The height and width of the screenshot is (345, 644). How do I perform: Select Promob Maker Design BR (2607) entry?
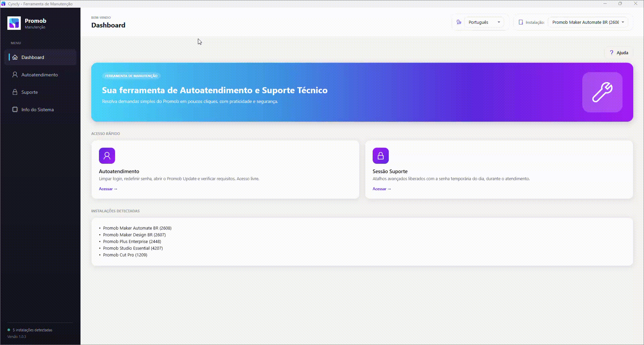(134, 235)
